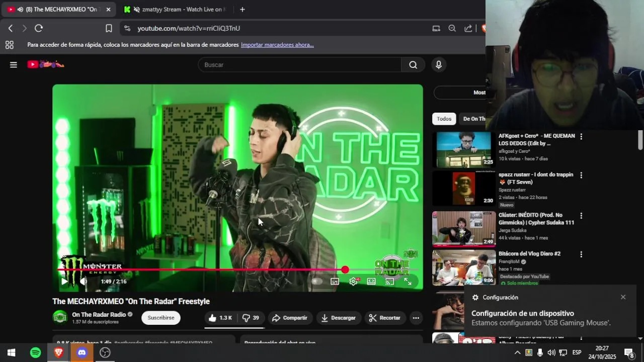Screen dimensions: 644x362
Task: Select the De On The chip
Action: tap(473, 119)
